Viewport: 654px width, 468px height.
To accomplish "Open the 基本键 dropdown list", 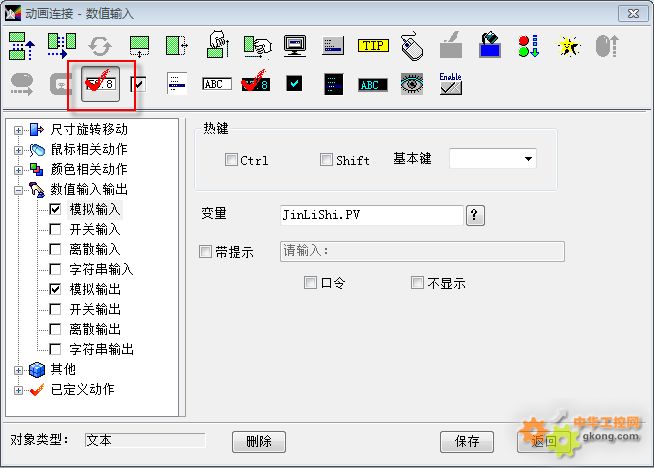I will 528,159.
